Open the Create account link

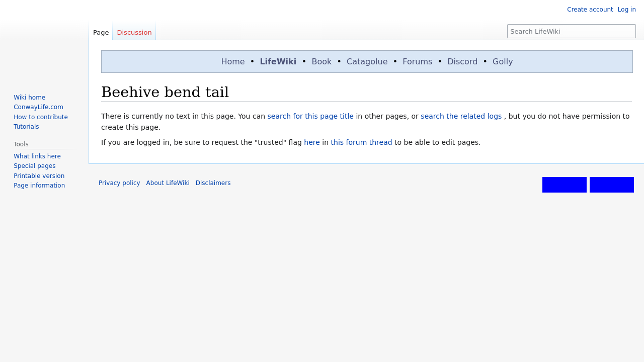[x=590, y=10]
